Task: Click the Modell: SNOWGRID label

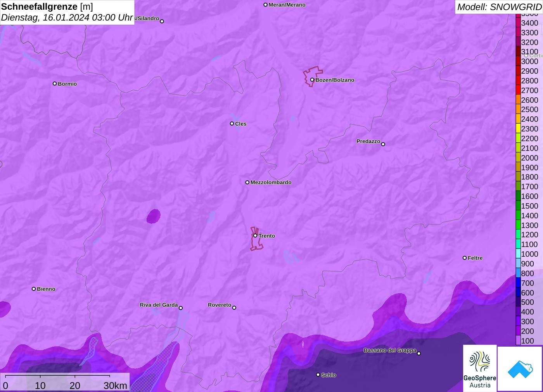Action: (499, 7)
